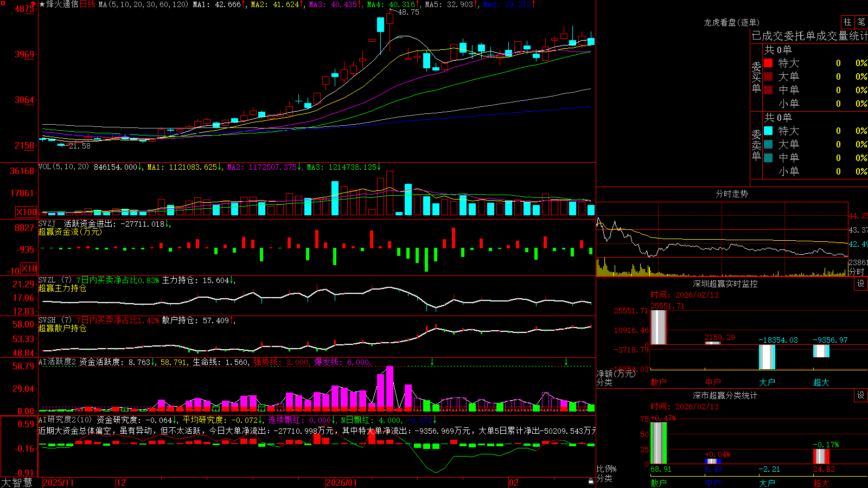
Task: Click the 超赢主力持仓 label
Action: click(x=62, y=288)
